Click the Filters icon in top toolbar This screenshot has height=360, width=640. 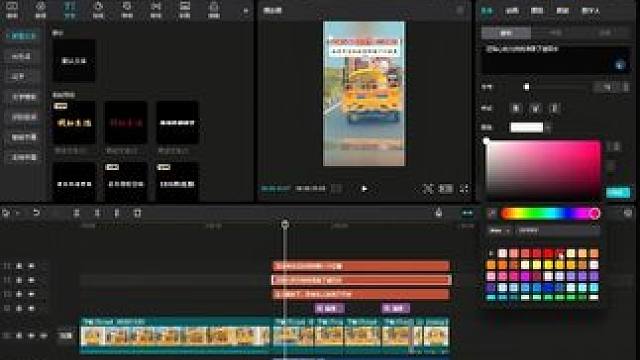(x=185, y=9)
